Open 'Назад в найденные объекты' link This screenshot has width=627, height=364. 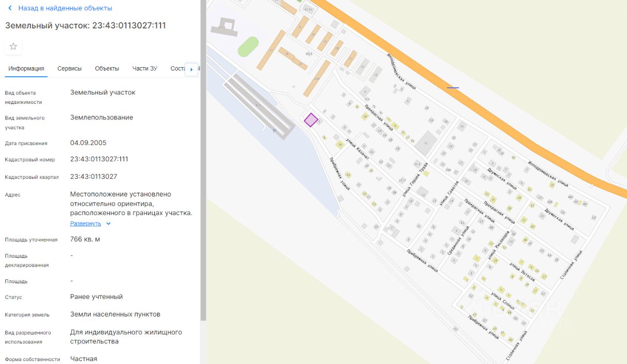pos(65,8)
